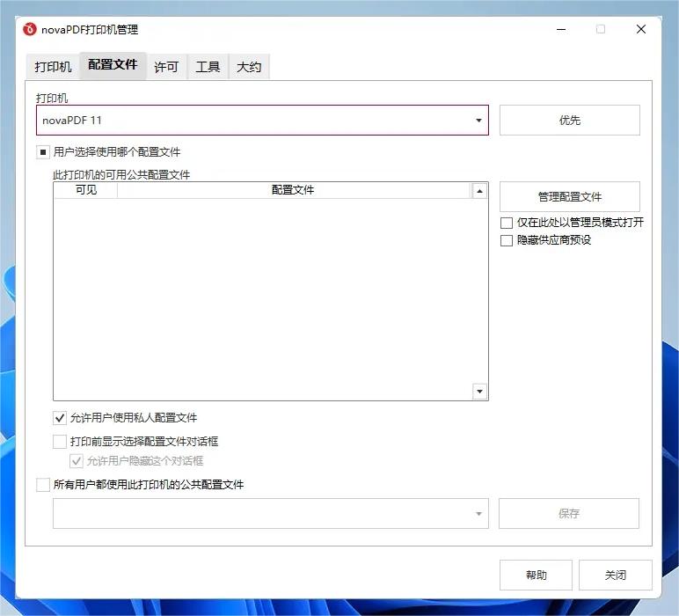
Task: Click the novaPDF app logo icon
Action: 29,29
